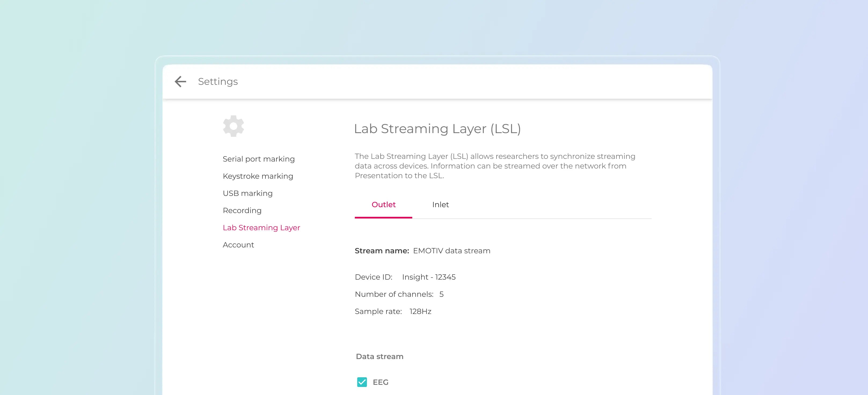Enable the EEG data stream checkbox
Viewport: 868px width, 395px height.
tap(362, 382)
